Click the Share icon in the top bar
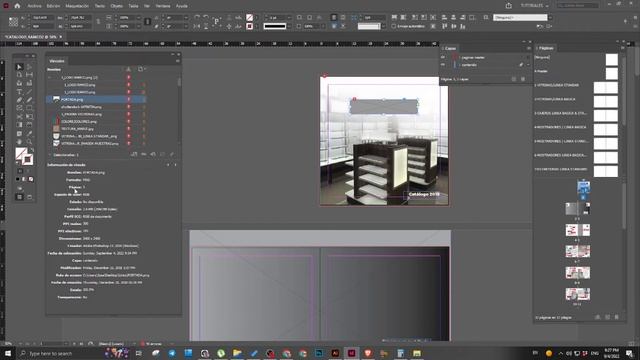This screenshot has width=640, height=360. pos(509,6)
